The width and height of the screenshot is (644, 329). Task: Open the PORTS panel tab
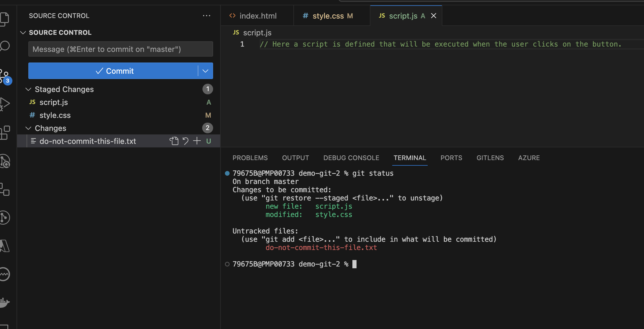451,158
